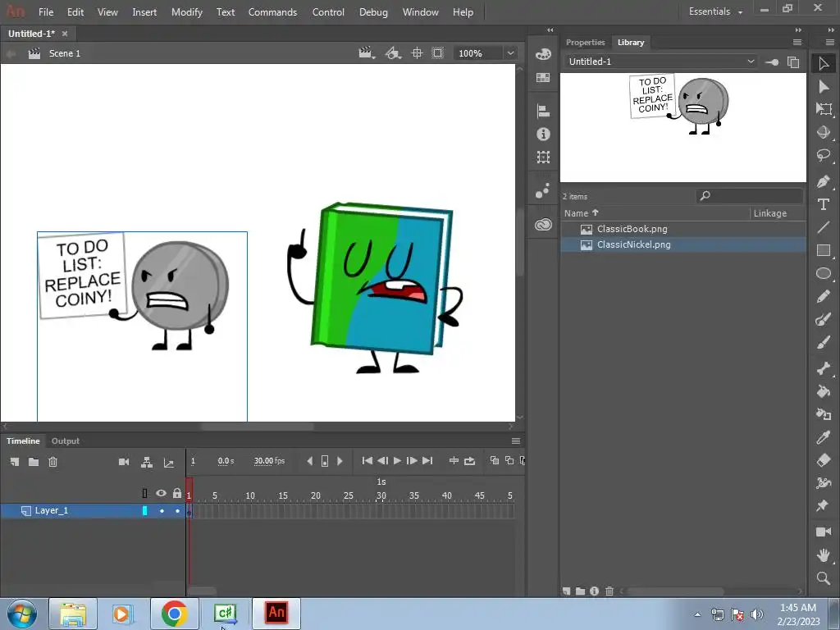Pick the Eyedropper tool
The image size is (840, 630).
[x=824, y=437]
